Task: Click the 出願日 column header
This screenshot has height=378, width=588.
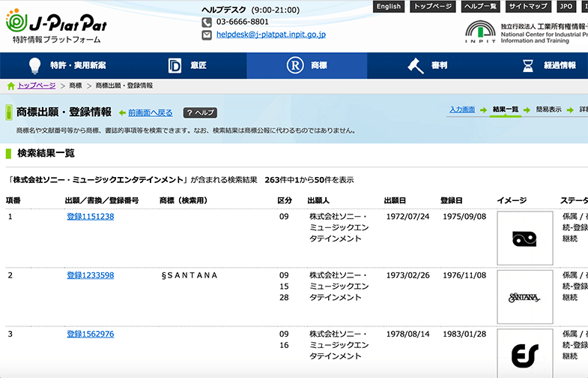Action: coord(395,200)
